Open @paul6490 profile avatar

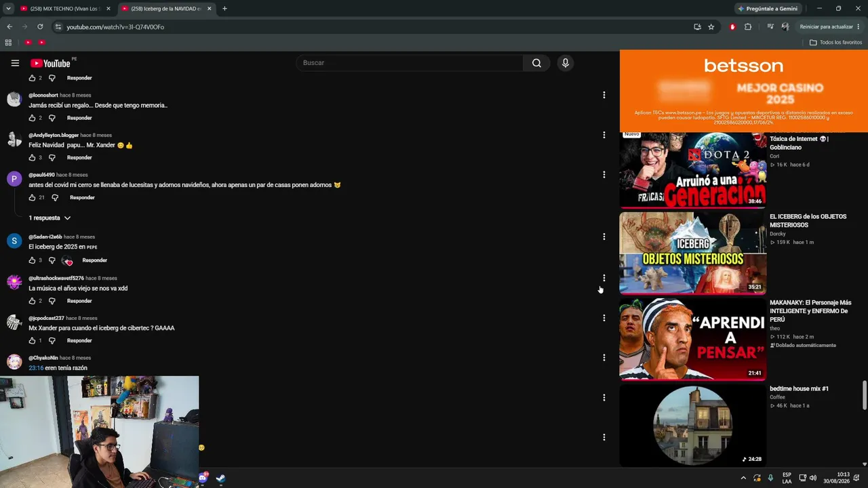pos(14,179)
